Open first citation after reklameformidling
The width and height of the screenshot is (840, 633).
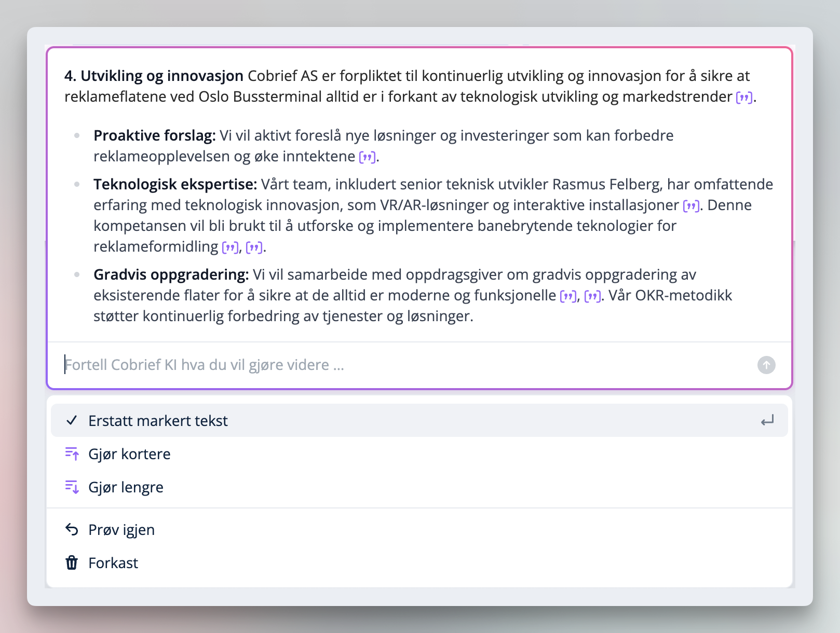pos(230,247)
